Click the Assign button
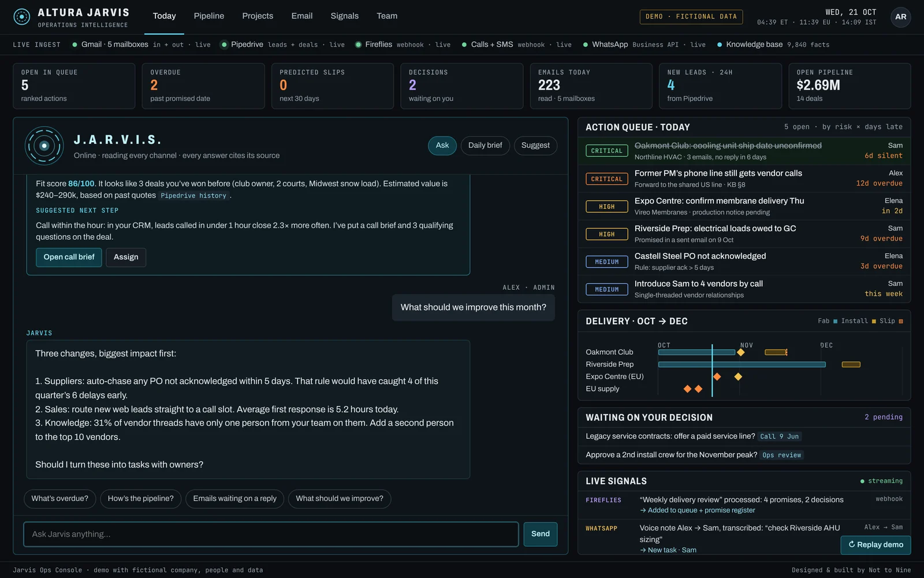The image size is (924, 578). click(x=126, y=257)
